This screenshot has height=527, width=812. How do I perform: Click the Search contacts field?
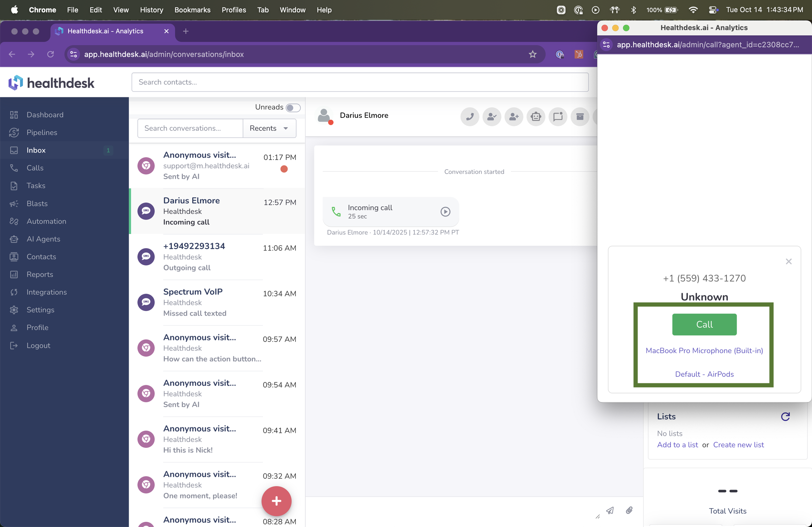point(360,82)
